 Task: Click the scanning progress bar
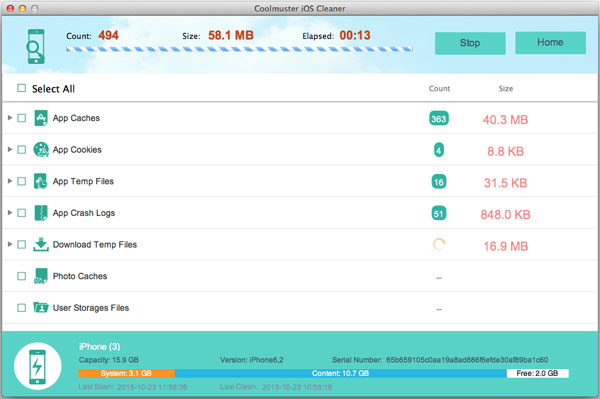click(239, 49)
